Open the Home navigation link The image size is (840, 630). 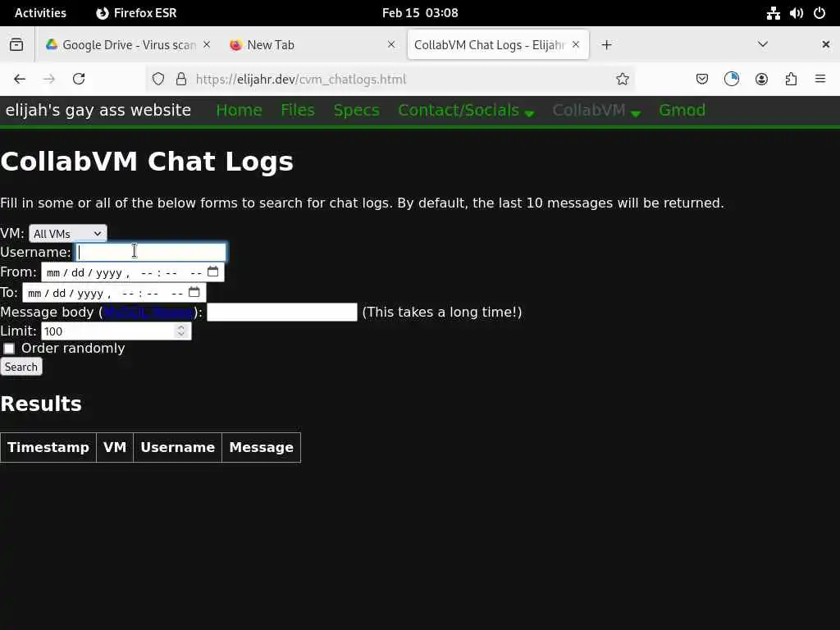click(239, 111)
